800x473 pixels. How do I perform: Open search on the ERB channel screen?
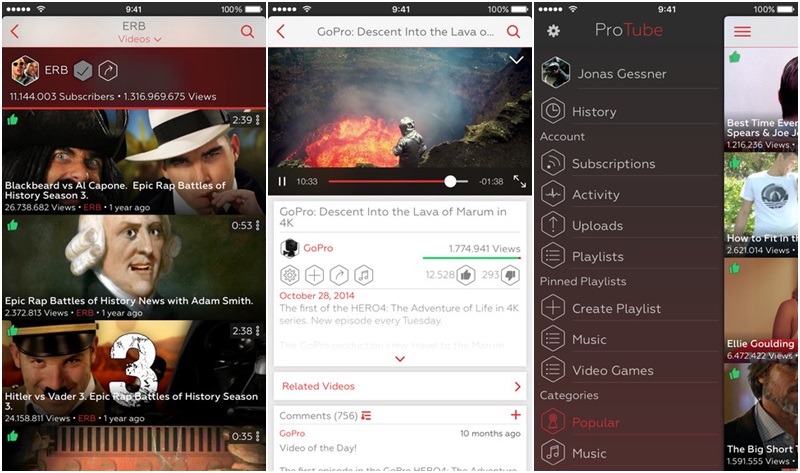tap(247, 32)
